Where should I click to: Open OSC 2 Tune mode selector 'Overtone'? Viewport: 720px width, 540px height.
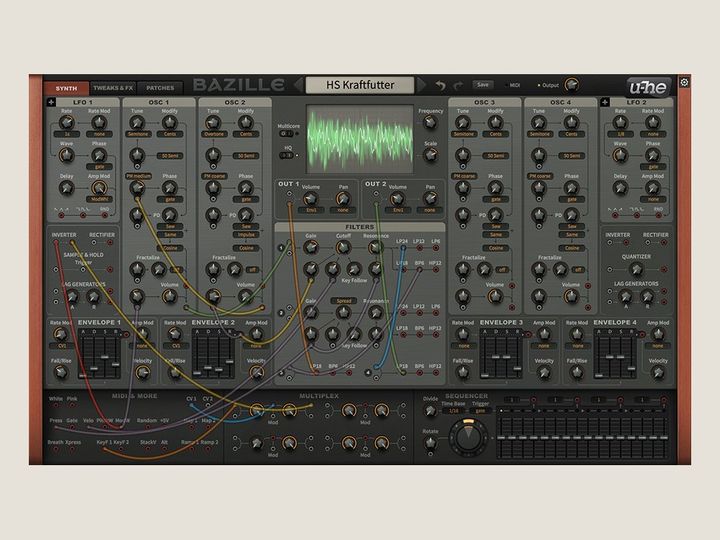click(214, 134)
